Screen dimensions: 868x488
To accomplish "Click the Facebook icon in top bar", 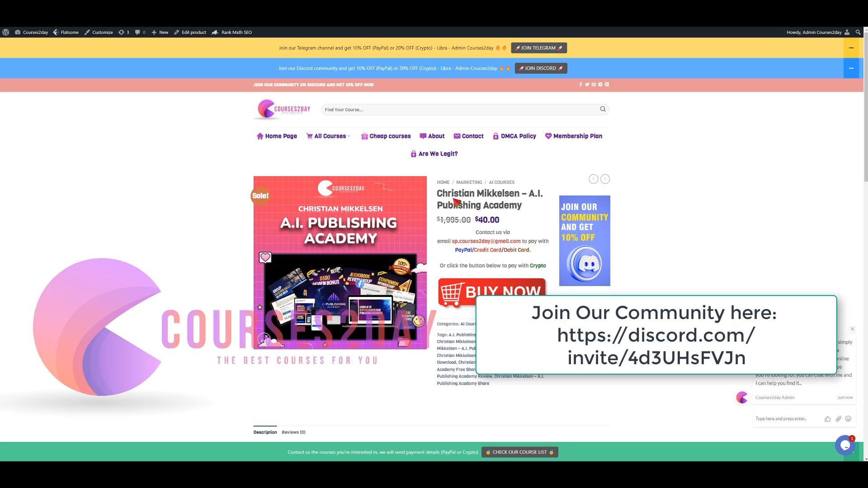I will 581,84.
